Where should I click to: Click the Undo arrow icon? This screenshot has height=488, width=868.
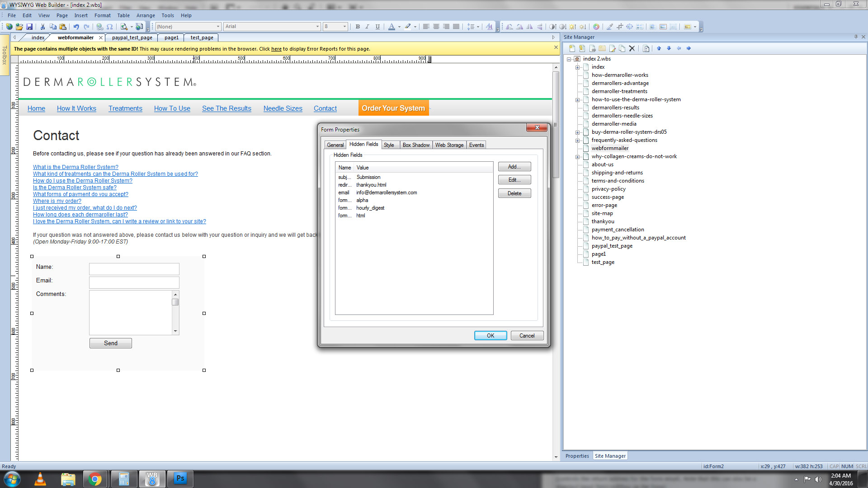[76, 27]
